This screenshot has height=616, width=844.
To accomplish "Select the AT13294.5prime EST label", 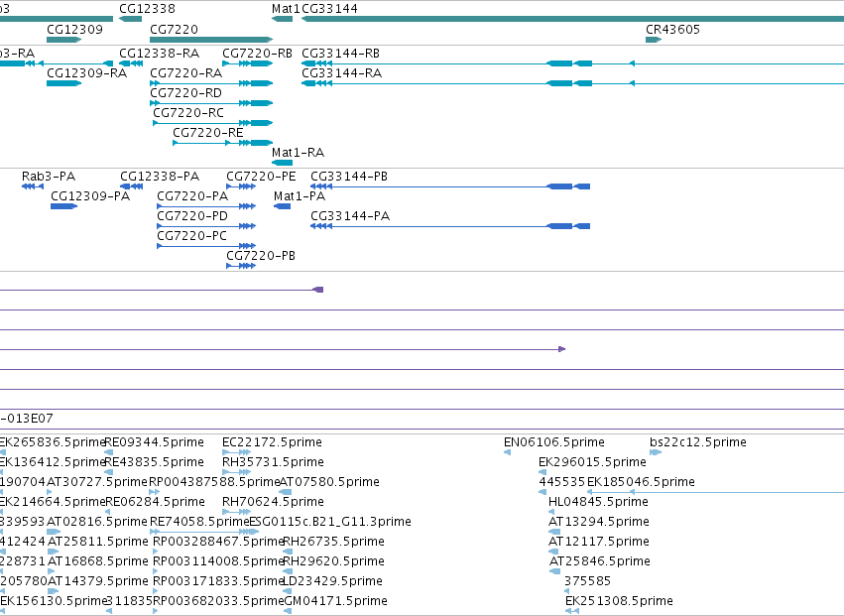I will pos(599,522).
